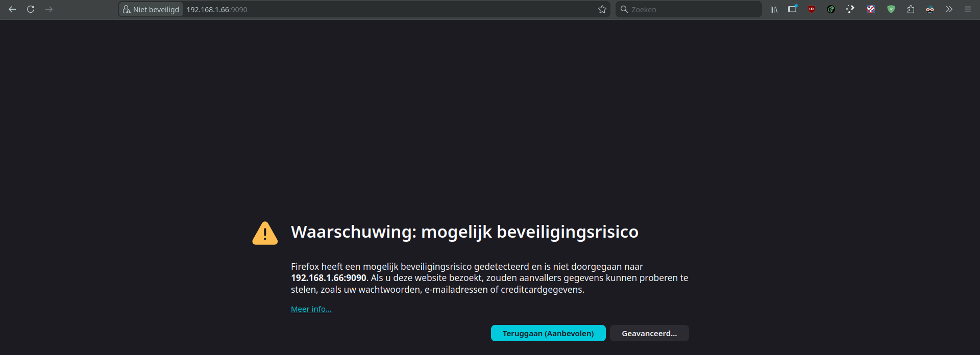Open the Library bookmarks icon
The image size is (980, 355).
[774, 9]
